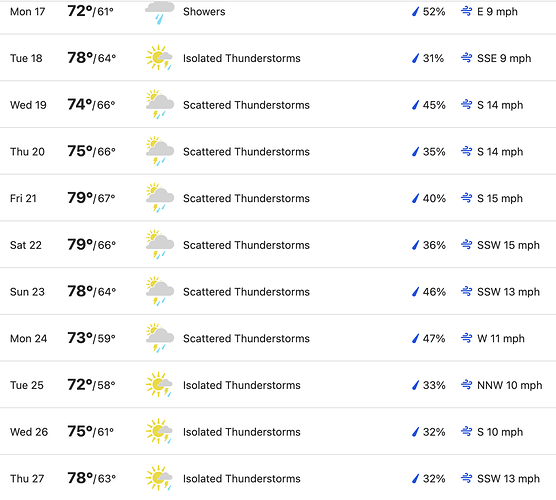Click the weather icon for Sat 22
The width and height of the screenshot is (556, 500).
coord(160,244)
